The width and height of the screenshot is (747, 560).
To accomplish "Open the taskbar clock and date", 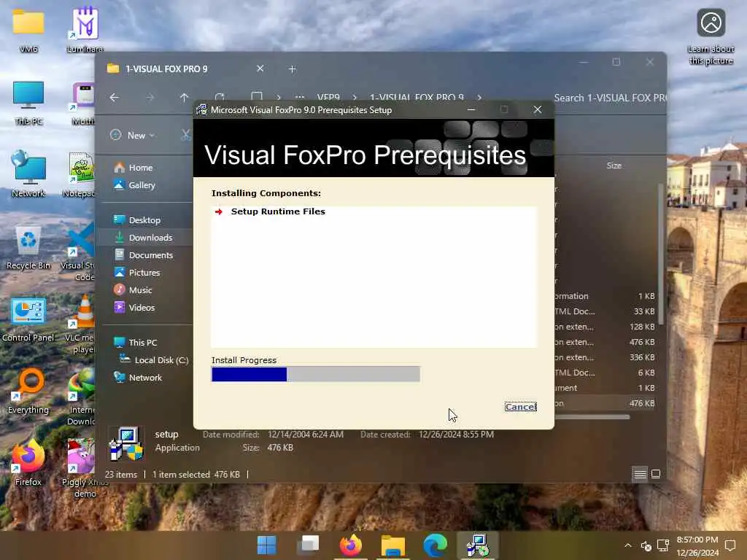I will coord(697,546).
